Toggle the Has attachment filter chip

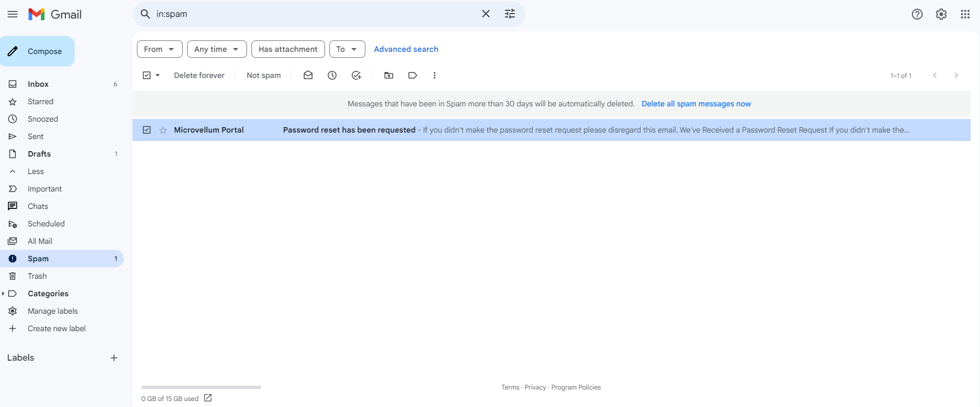click(288, 49)
